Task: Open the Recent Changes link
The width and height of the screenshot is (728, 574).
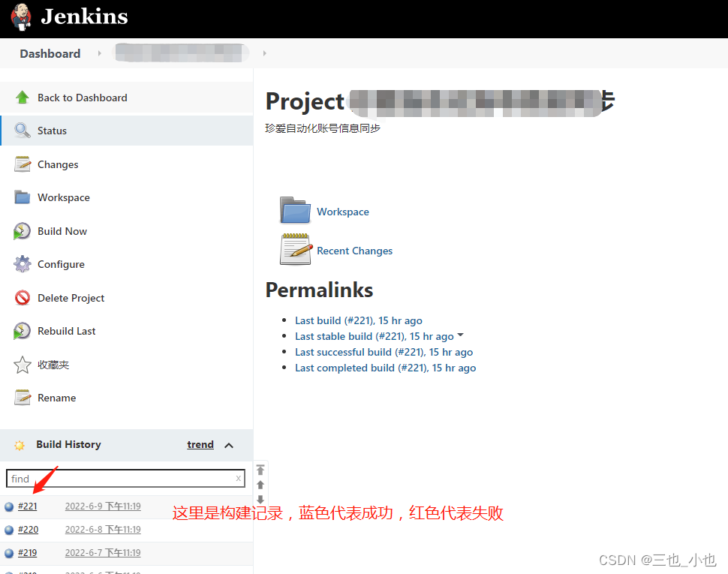Action: point(355,251)
